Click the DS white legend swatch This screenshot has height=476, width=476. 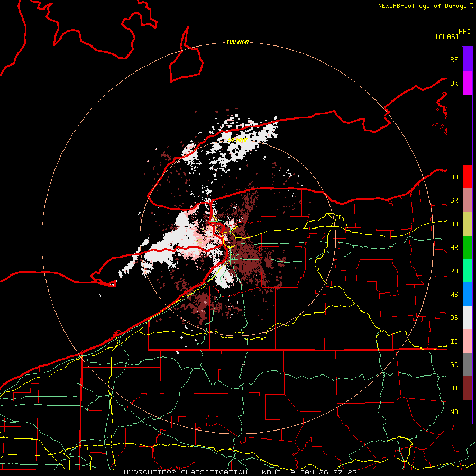(467, 317)
